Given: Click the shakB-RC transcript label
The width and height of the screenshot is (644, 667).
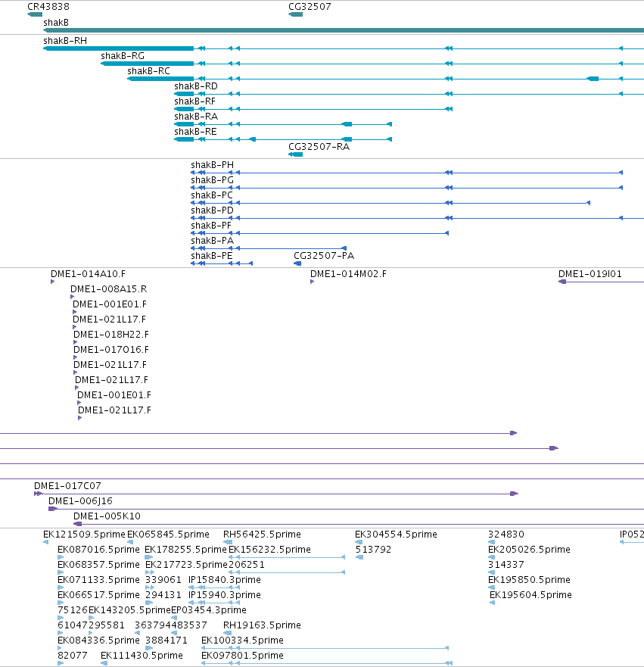Looking at the screenshot, I should tap(148, 71).
